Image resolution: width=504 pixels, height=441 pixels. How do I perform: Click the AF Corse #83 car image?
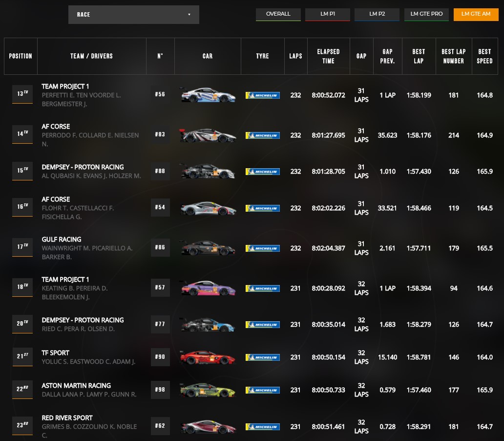(x=208, y=135)
